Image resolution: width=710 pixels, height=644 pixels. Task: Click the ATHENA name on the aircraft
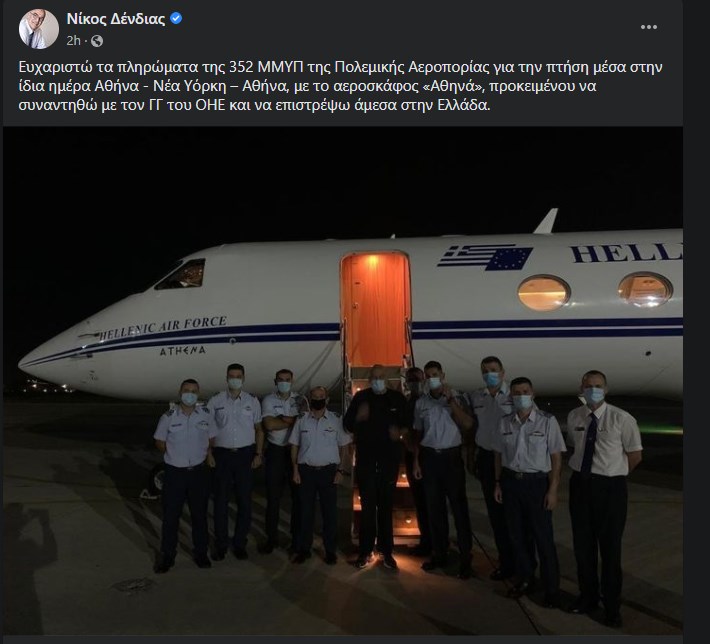pos(182,351)
